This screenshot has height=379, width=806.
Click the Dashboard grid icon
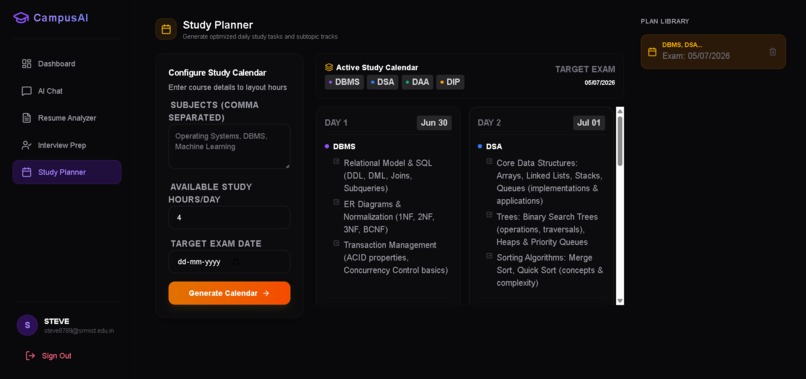click(26, 64)
